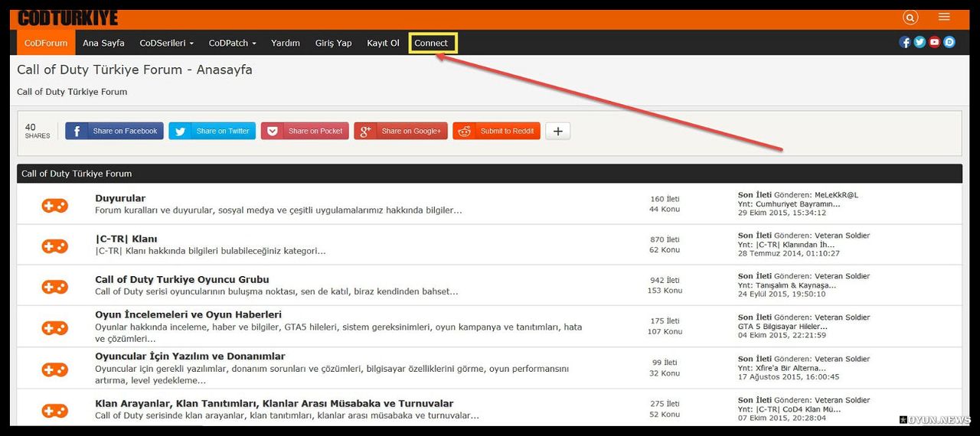Click Share on Pocket button
980x436 pixels.
tap(305, 131)
